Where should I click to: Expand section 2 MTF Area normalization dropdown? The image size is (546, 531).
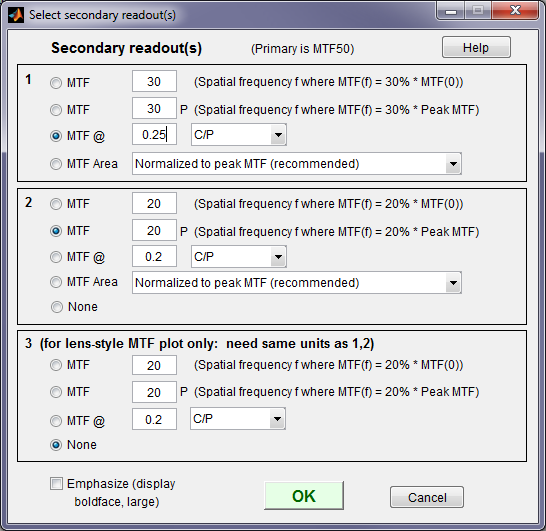coord(297,283)
